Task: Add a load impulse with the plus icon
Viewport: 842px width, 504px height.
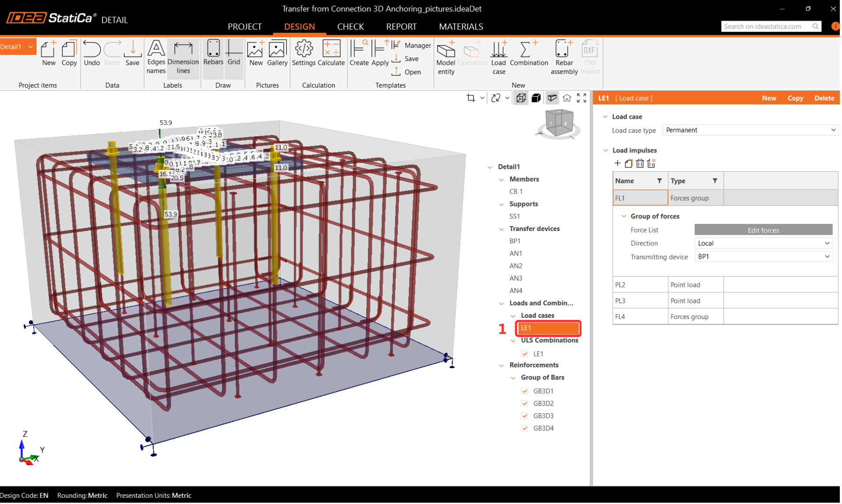Action: click(617, 163)
